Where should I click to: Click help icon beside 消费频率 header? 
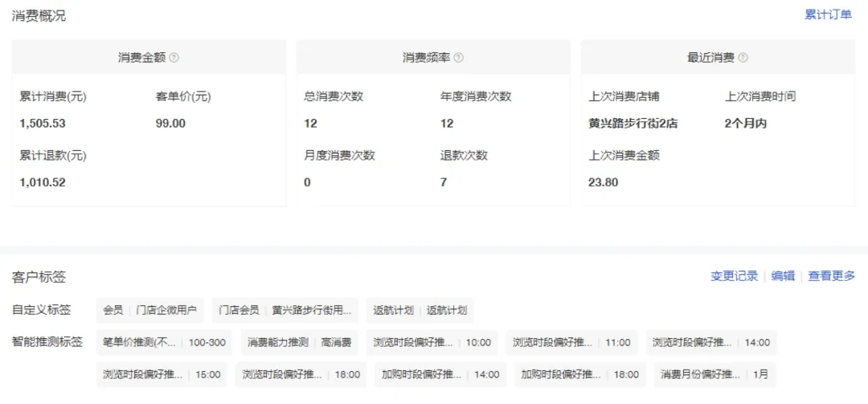pos(459,58)
